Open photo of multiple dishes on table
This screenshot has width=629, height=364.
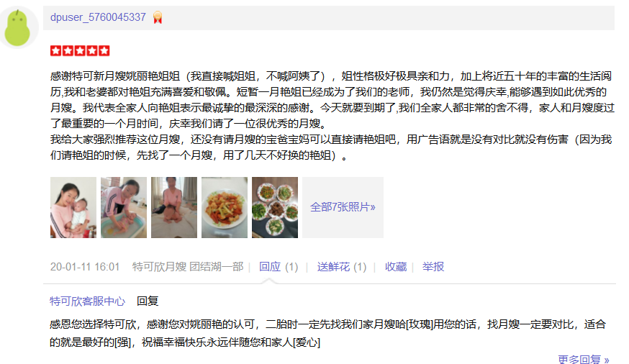click(x=275, y=208)
